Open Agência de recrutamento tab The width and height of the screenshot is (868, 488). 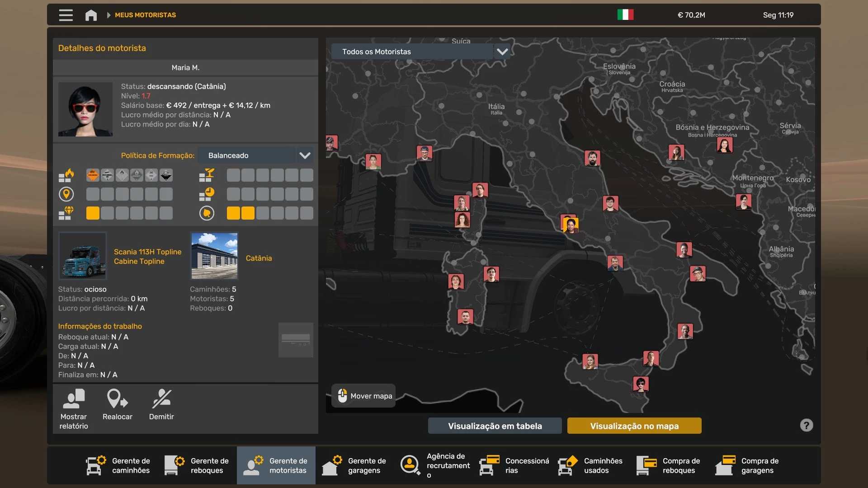click(435, 465)
